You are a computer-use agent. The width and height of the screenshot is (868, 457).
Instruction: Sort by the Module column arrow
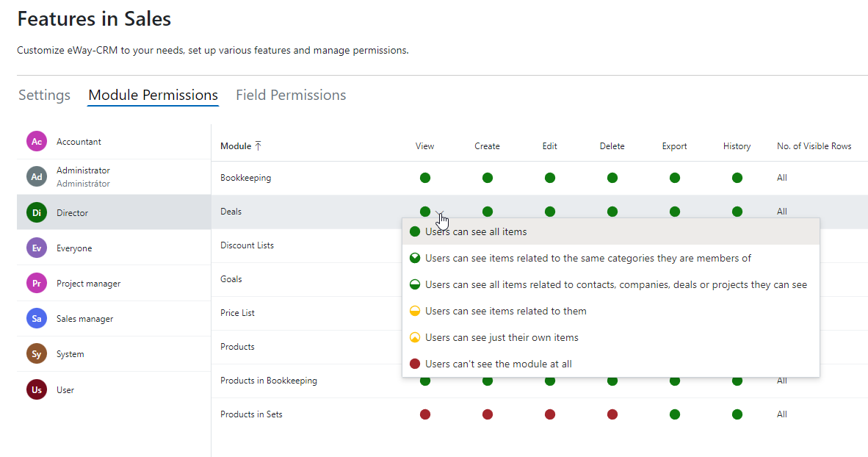tap(258, 146)
